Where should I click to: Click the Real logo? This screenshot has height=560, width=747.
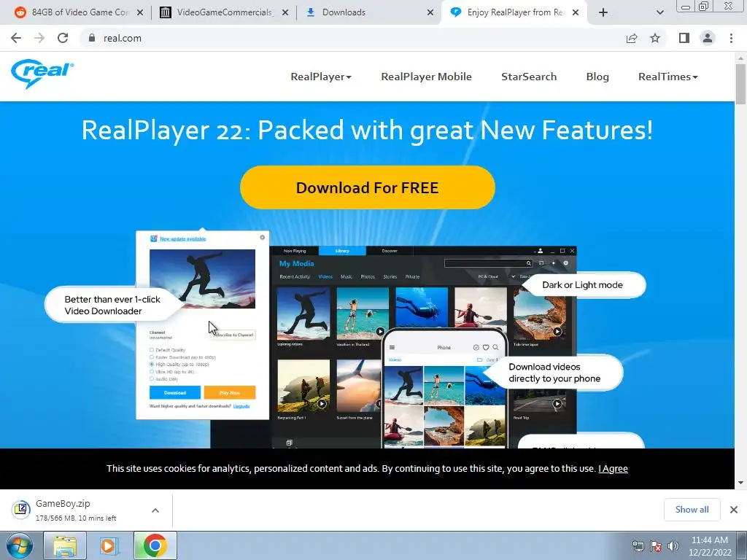click(x=42, y=74)
